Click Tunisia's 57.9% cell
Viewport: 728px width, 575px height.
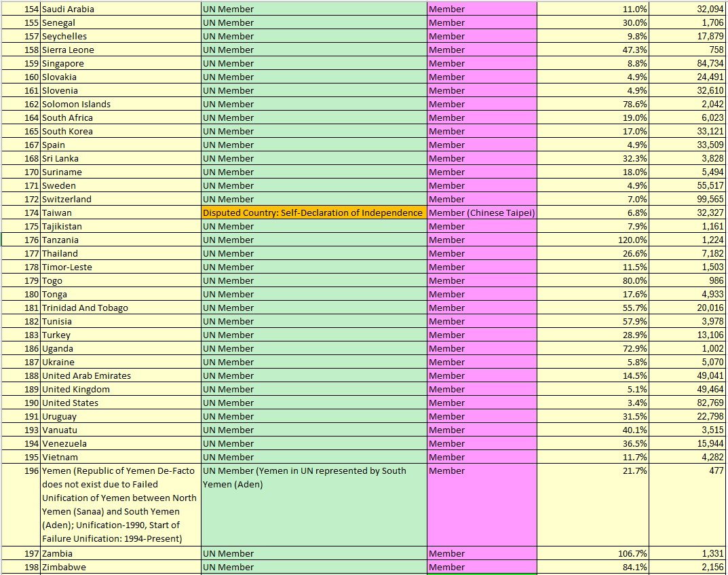click(592, 321)
